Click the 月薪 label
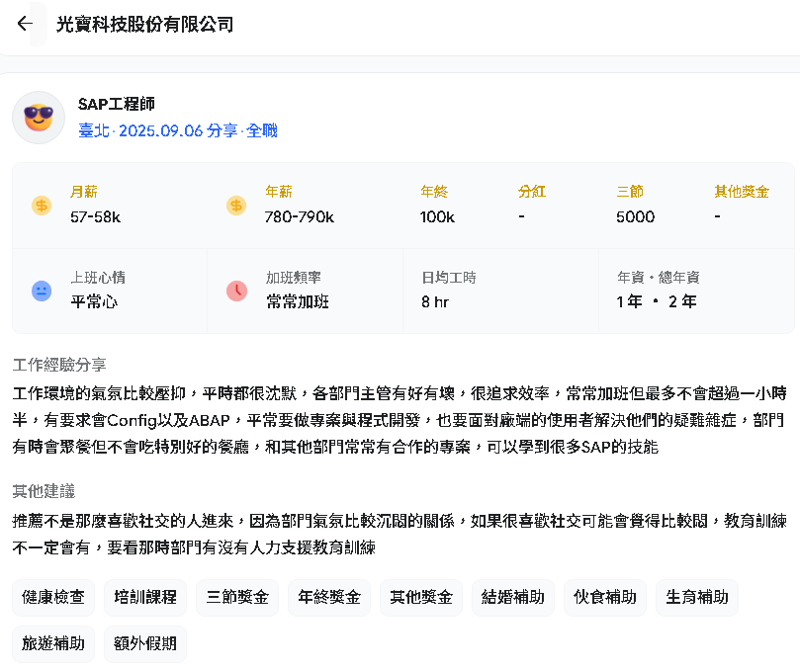800x672 pixels. [x=84, y=192]
